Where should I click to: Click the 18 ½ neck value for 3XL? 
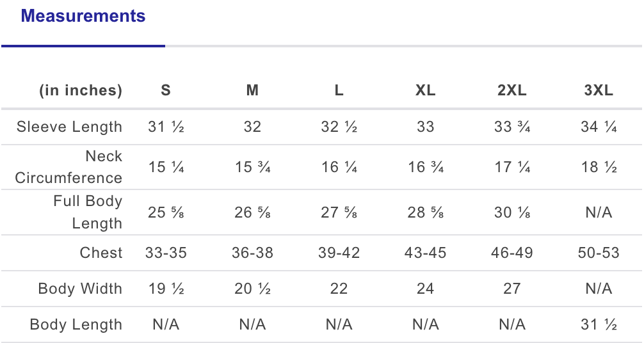point(599,167)
